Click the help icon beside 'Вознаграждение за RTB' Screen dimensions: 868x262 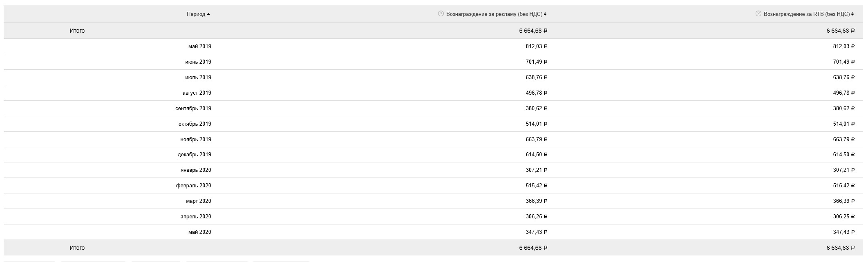point(758,14)
